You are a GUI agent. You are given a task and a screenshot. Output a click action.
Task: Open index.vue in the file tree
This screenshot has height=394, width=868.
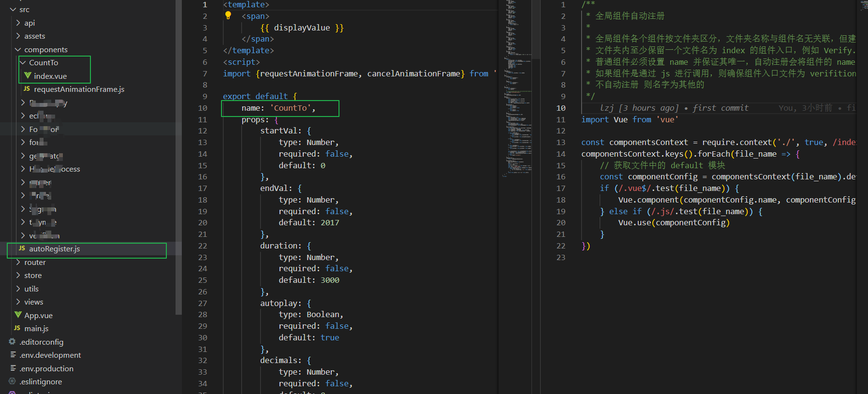(50, 76)
